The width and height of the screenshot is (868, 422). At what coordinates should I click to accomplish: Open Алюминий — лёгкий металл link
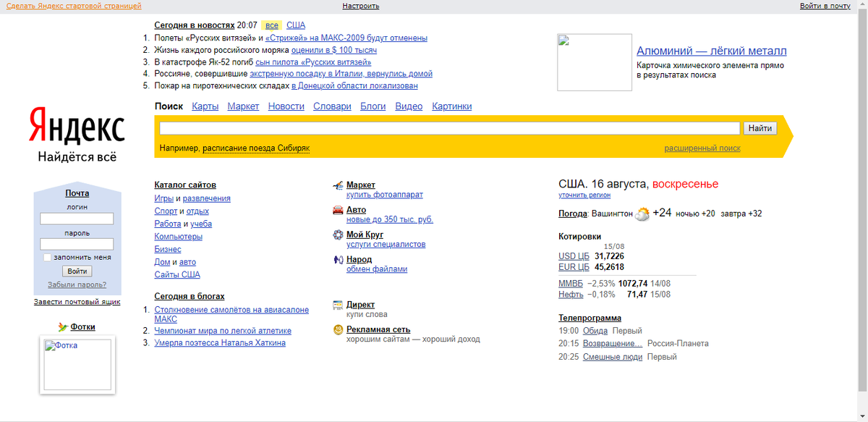712,51
